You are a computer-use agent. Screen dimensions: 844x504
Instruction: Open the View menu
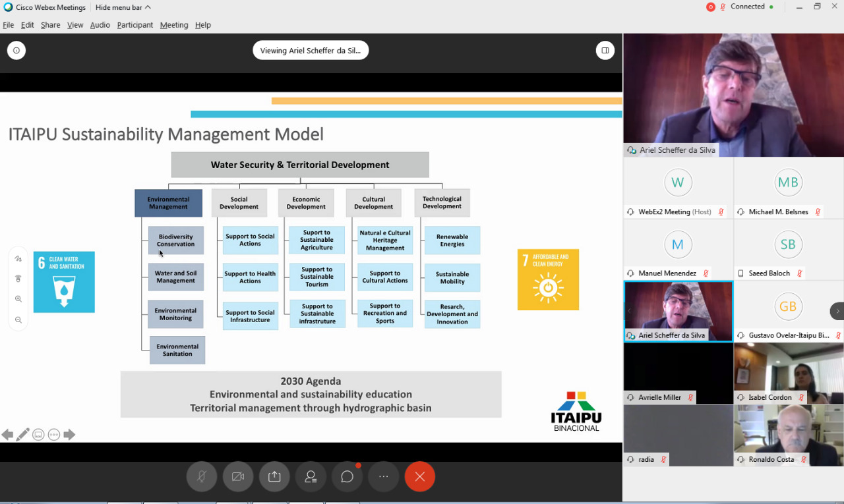point(75,25)
